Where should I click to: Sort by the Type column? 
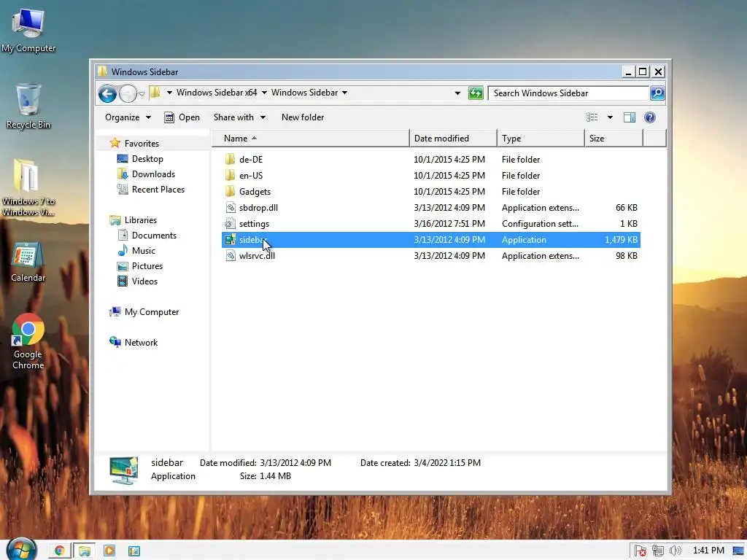[541, 138]
